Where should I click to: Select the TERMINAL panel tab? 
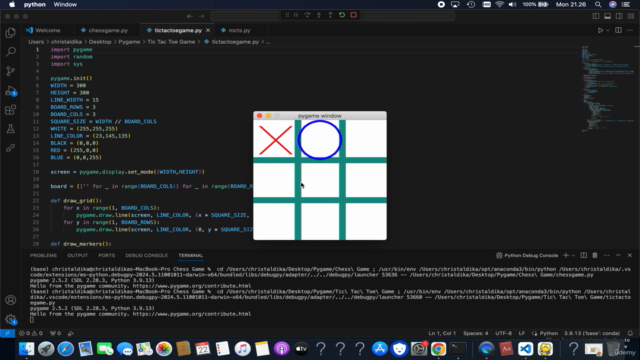pyautogui.click(x=191, y=256)
